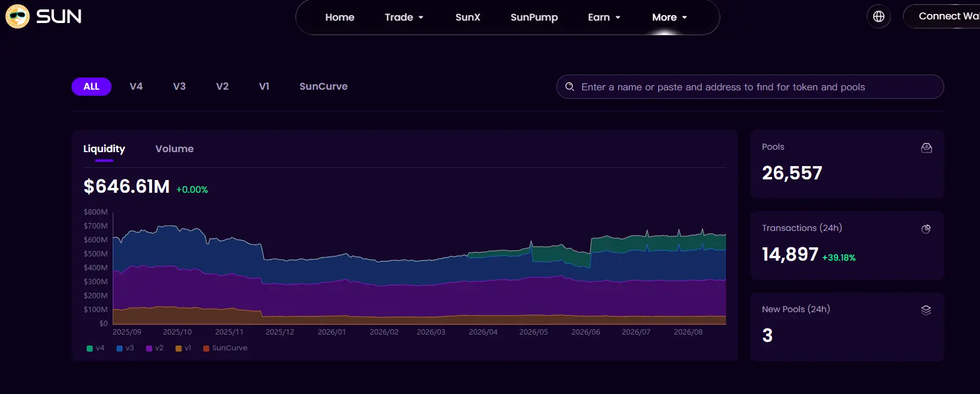The width and height of the screenshot is (980, 394).
Task: Select the V1 filter tab
Action: 264,86
